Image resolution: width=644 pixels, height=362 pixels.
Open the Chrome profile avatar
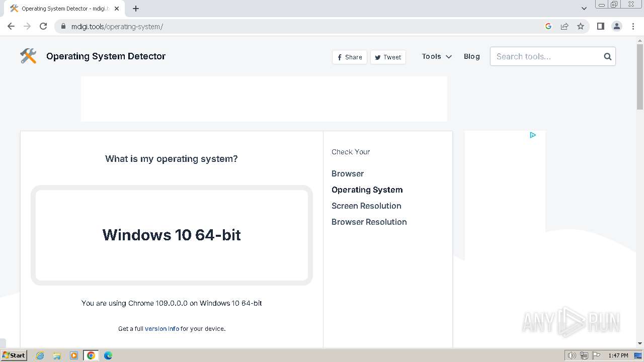pos(617,26)
